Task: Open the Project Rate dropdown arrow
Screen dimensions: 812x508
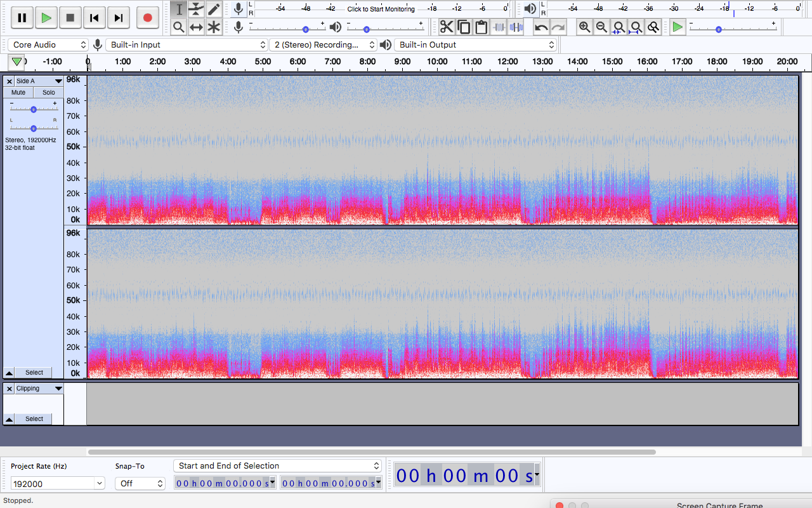Action: pyautogui.click(x=99, y=483)
